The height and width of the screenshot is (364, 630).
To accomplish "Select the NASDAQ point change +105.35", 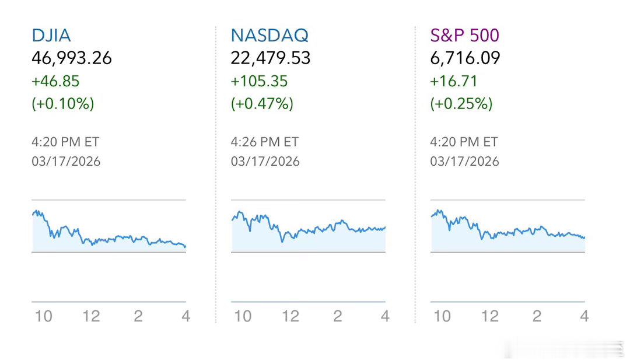I will pos(260,81).
